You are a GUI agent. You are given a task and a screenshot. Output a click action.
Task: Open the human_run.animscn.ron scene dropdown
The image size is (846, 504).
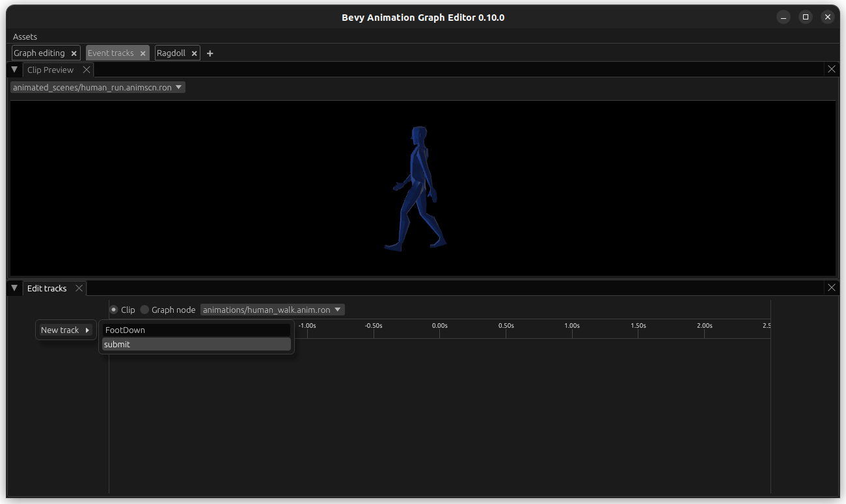pos(96,86)
